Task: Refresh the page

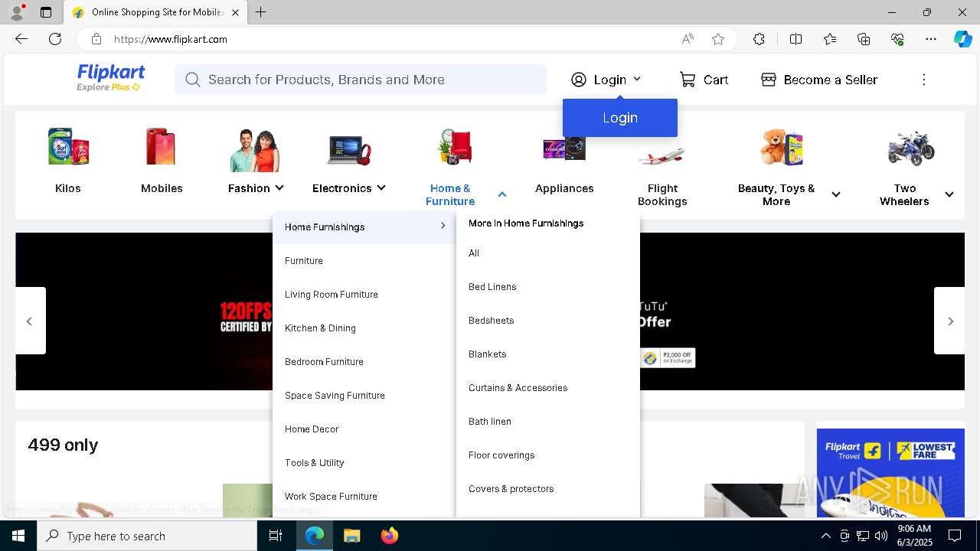Action: (x=55, y=39)
